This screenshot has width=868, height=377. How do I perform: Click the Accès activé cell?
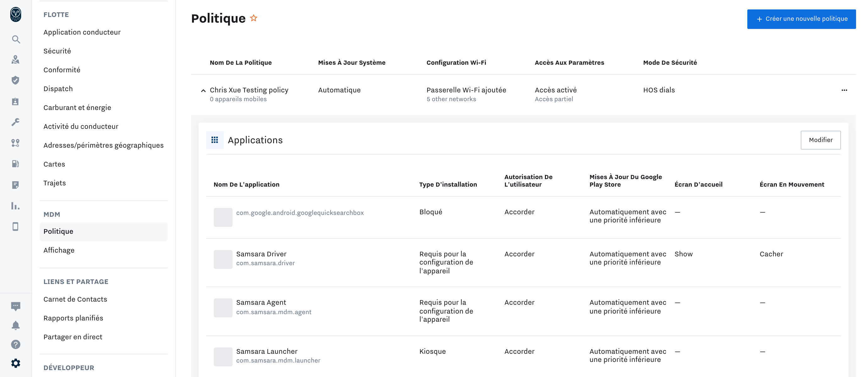556,90
